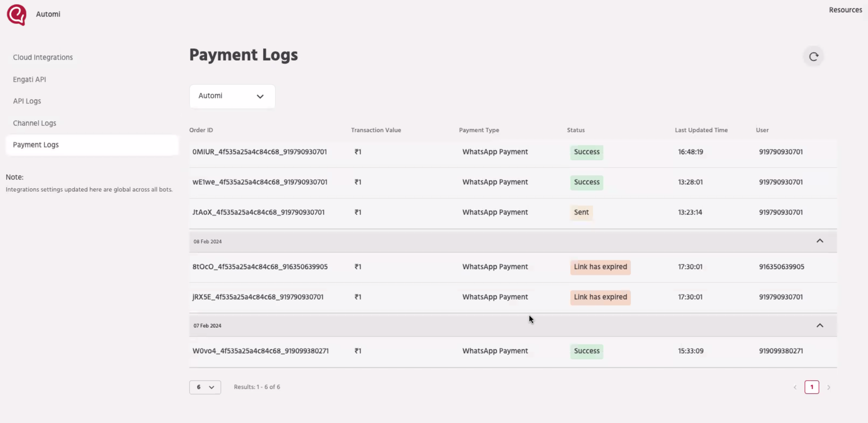The width and height of the screenshot is (868, 423).
Task: Refresh the Payment Logs list
Action: pyautogui.click(x=814, y=56)
